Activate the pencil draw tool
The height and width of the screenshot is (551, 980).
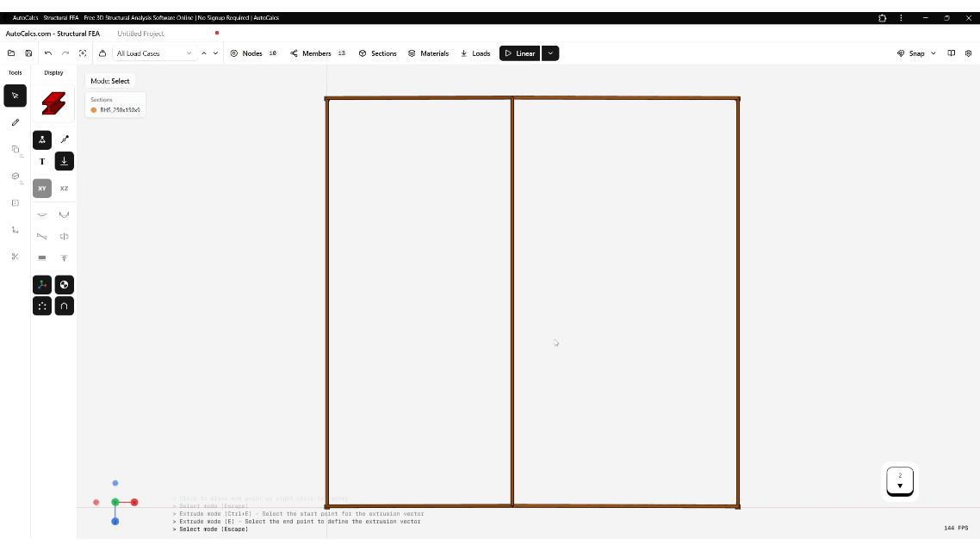[15, 122]
